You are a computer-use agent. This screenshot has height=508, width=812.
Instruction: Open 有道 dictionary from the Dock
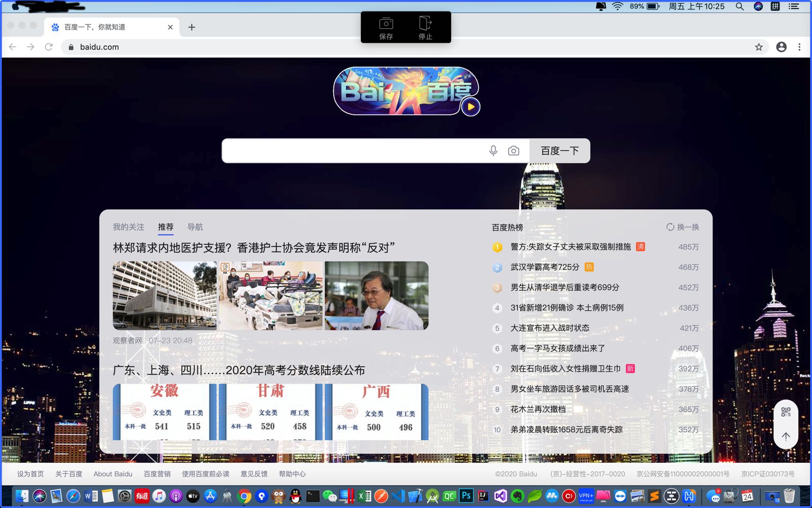(x=141, y=496)
